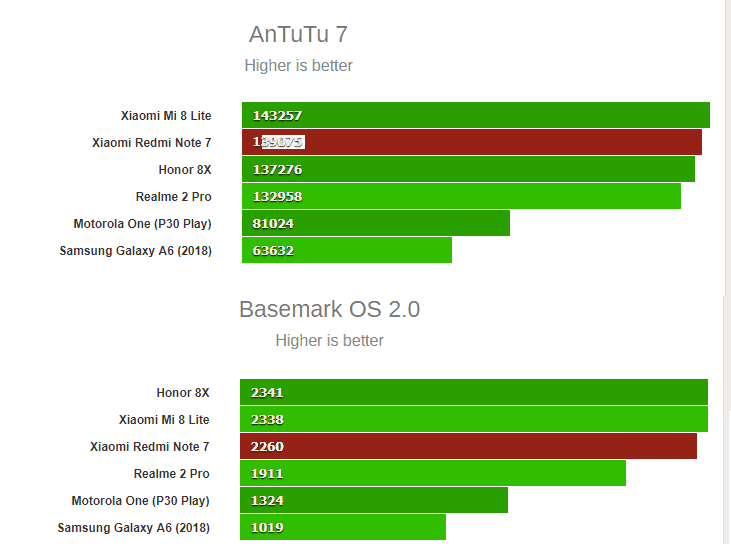
Task: Select the 137276 Honor 8X bar
Action: tap(468, 170)
